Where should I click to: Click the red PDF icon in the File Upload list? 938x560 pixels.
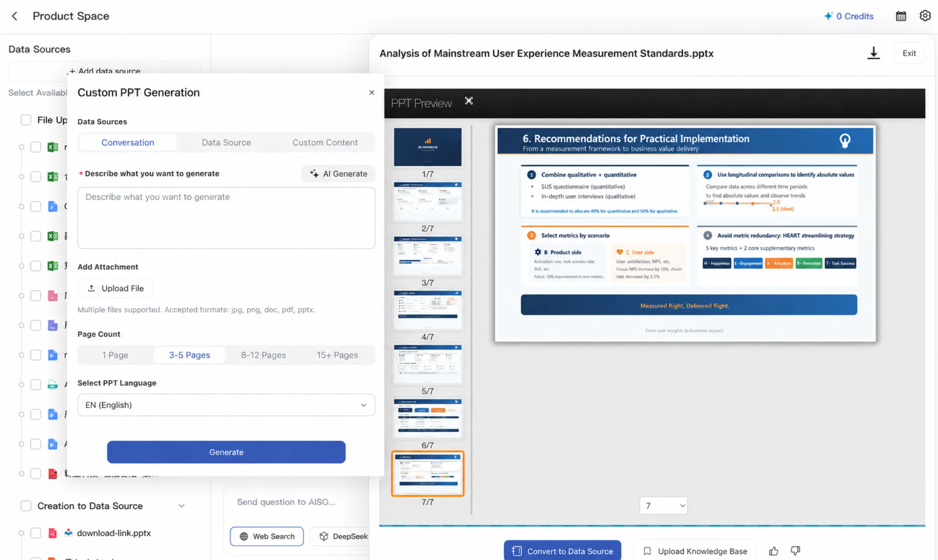pyautogui.click(x=52, y=473)
